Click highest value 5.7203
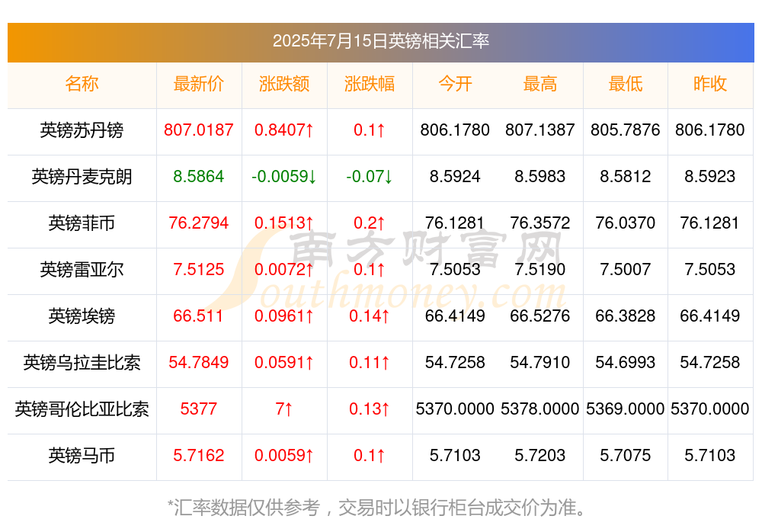Viewport: 762px width, 532px height. click(540, 456)
